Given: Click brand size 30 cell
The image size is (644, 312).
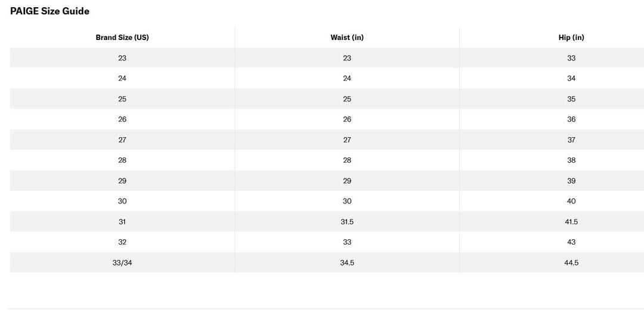Looking at the screenshot, I should (x=122, y=201).
